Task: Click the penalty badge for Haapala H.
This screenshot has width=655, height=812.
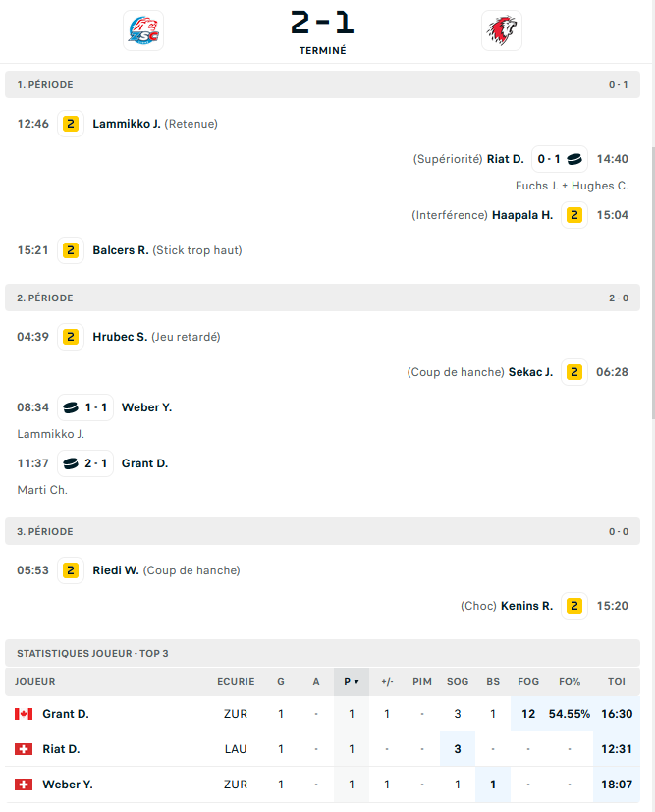Action: coord(574,215)
